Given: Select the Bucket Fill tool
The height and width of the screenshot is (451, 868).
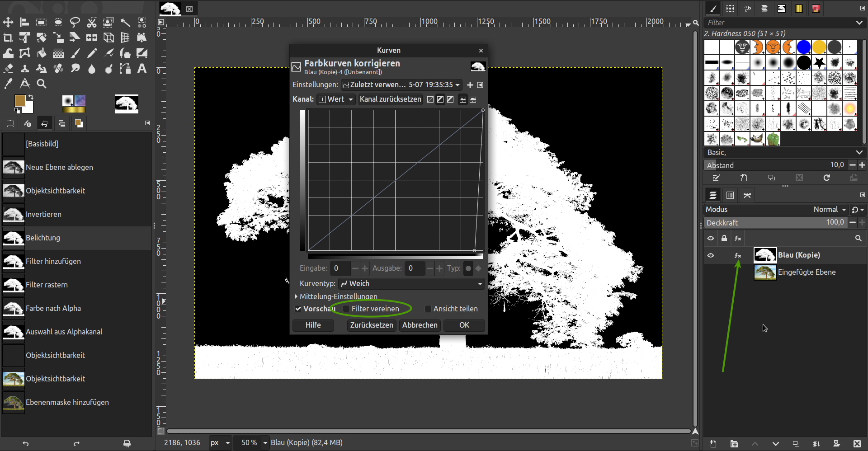Looking at the screenshot, I should click(x=42, y=53).
